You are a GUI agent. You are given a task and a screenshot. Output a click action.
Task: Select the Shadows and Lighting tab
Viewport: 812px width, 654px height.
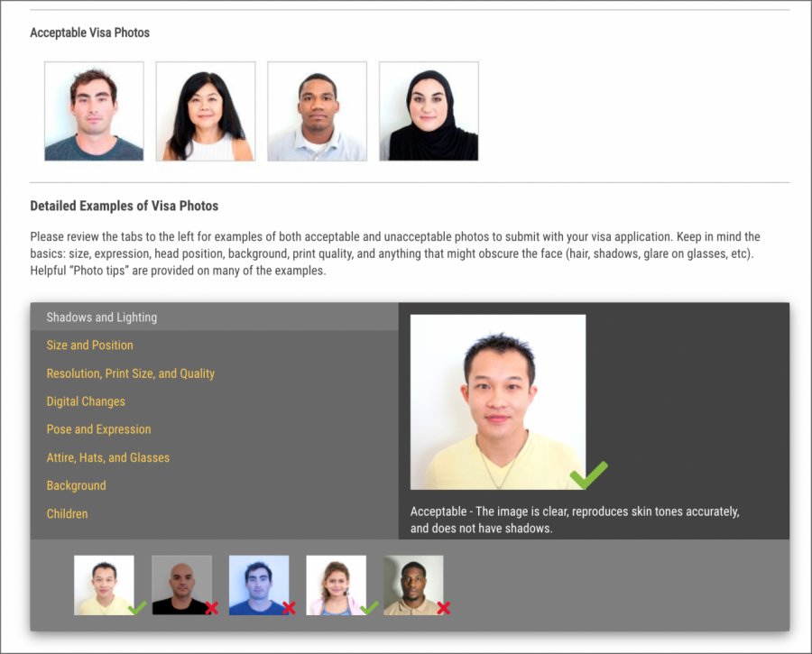[x=101, y=318]
